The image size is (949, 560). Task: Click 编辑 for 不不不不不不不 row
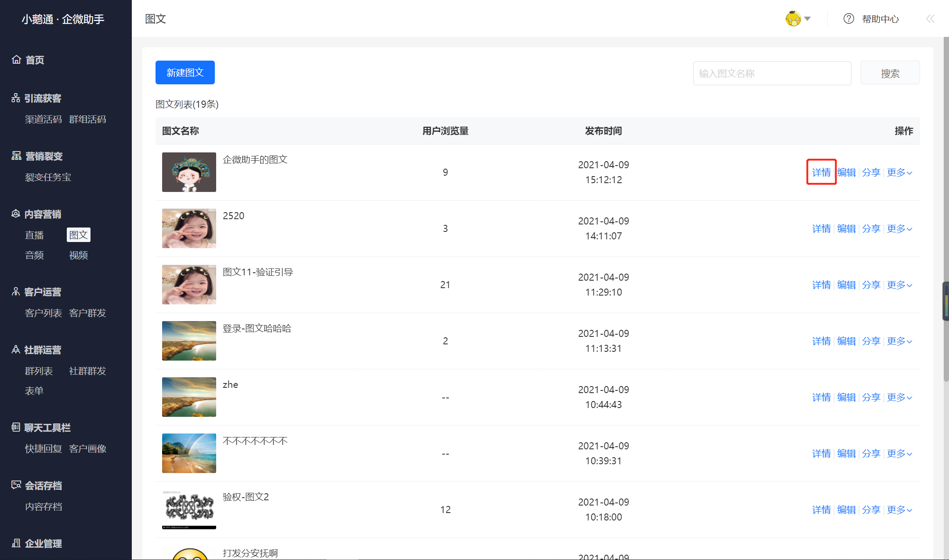coord(846,453)
